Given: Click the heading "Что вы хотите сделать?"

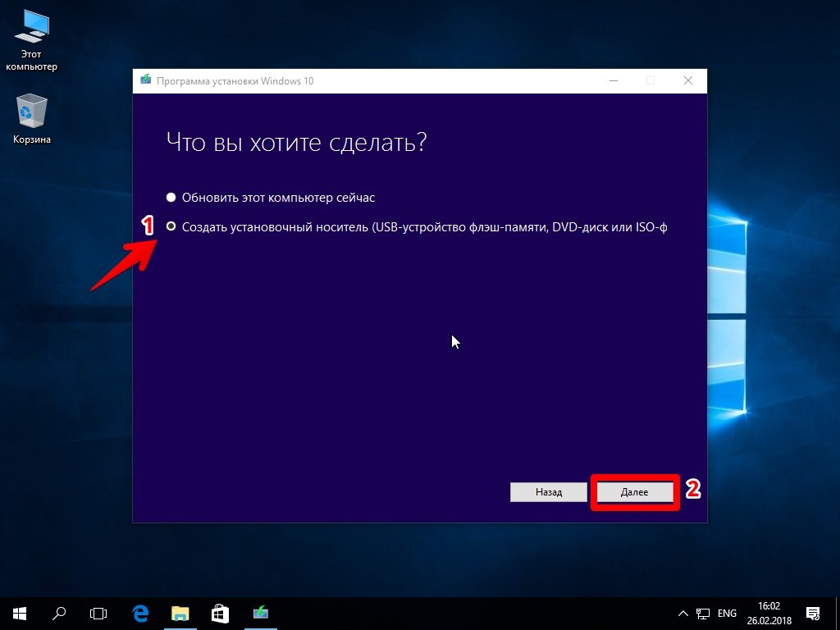Looking at the screenshot, I should 296,143.
